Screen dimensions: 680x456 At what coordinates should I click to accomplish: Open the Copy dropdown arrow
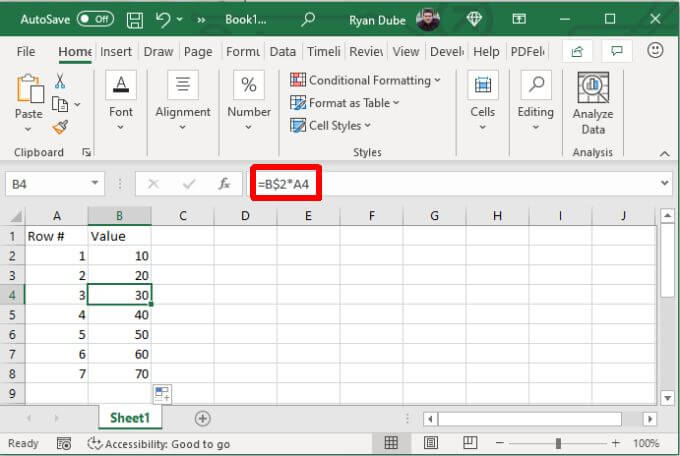(x=77, y=105)
